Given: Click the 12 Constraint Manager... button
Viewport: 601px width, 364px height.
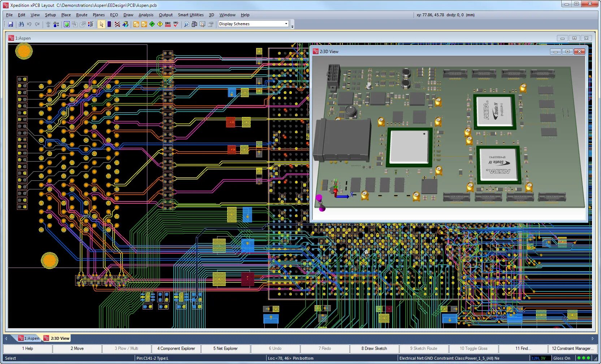Looking at the screenshot, I should (x=572, y=348).
